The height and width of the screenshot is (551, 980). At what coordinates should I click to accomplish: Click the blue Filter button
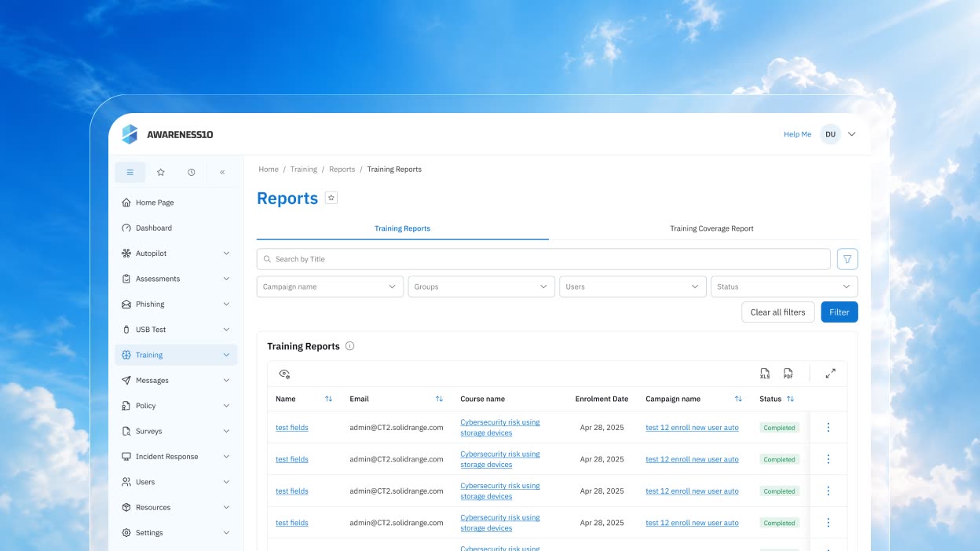839,312
